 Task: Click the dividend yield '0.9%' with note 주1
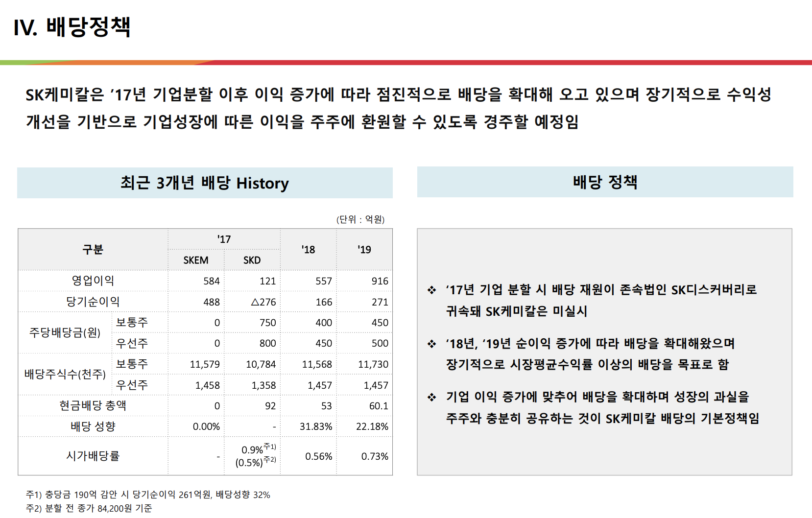tap(259, 448)
